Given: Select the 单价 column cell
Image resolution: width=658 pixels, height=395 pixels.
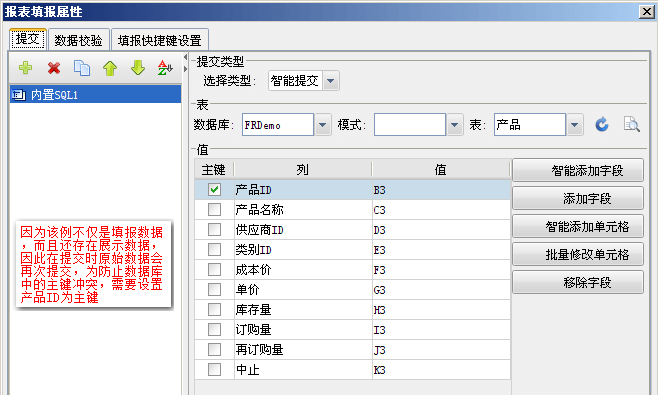Looking at the screenshot, I should (x=303, y=290).
